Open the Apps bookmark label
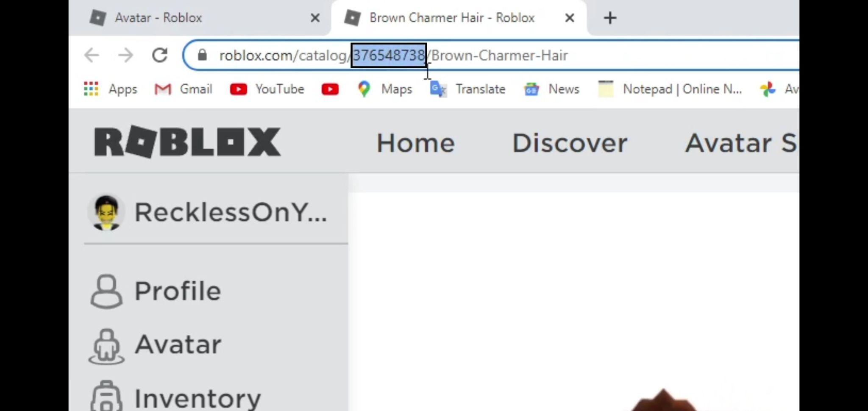Image resolution: width=868 pixels, height=411 pixels. (x=123, y=89)
